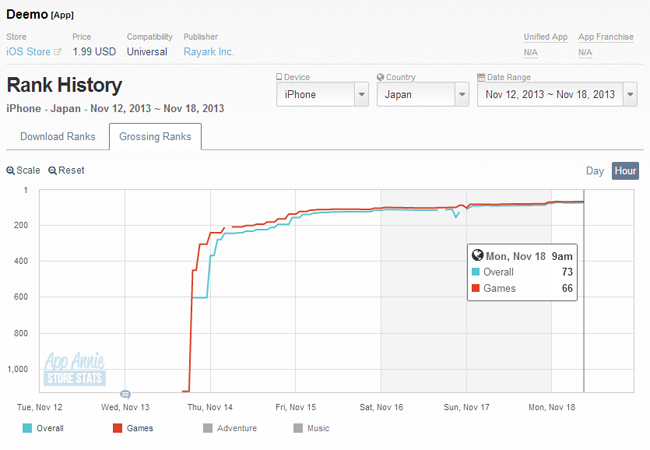Click tooltip Games rank value 66
650x450 pixels.
(567, 288)
